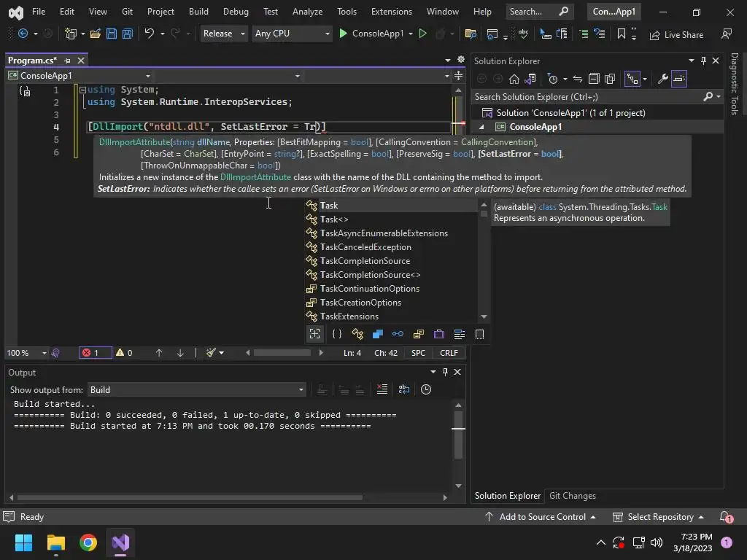Switch to the Git Changes tab
Viewport: 747px width, 560px height.
(x=573, y=496)
